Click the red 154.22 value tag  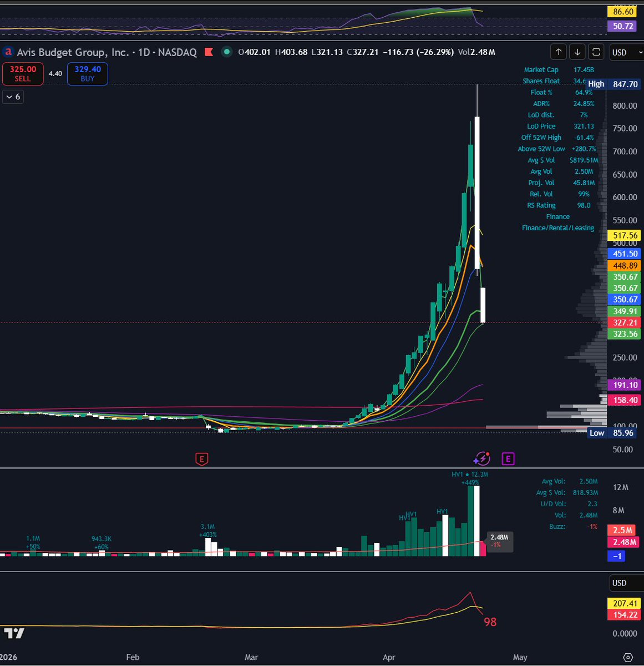625,615
